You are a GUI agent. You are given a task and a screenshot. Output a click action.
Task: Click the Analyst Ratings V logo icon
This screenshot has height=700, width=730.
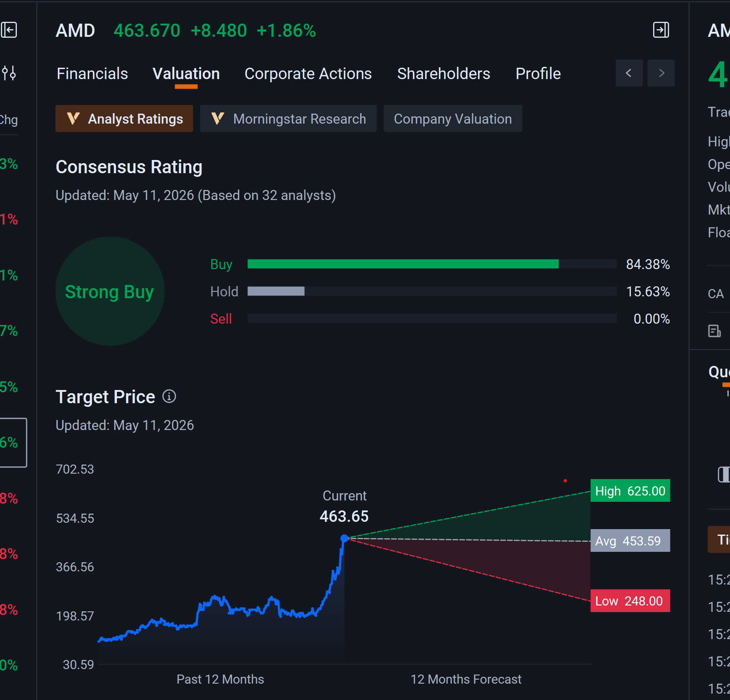73,119
